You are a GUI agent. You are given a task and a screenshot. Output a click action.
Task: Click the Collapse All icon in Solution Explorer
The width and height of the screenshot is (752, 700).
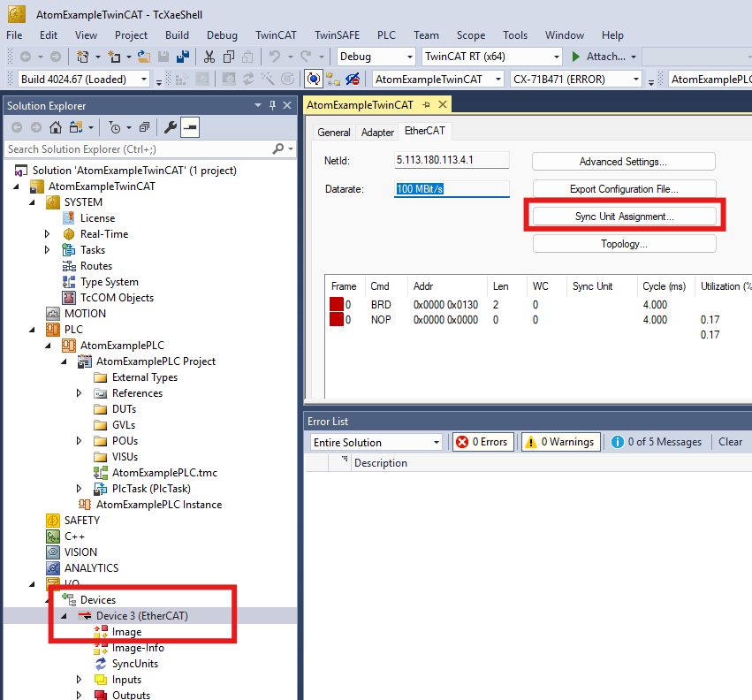point(143,127)
